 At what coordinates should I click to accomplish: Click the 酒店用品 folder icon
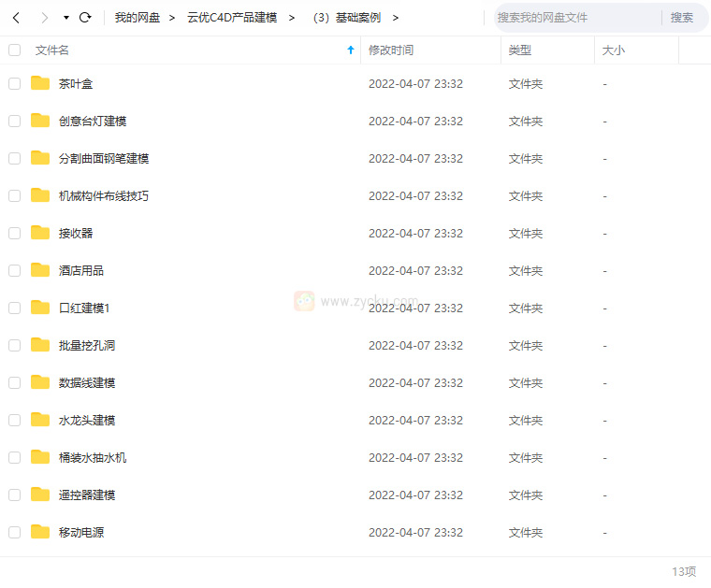click(40, 270)
